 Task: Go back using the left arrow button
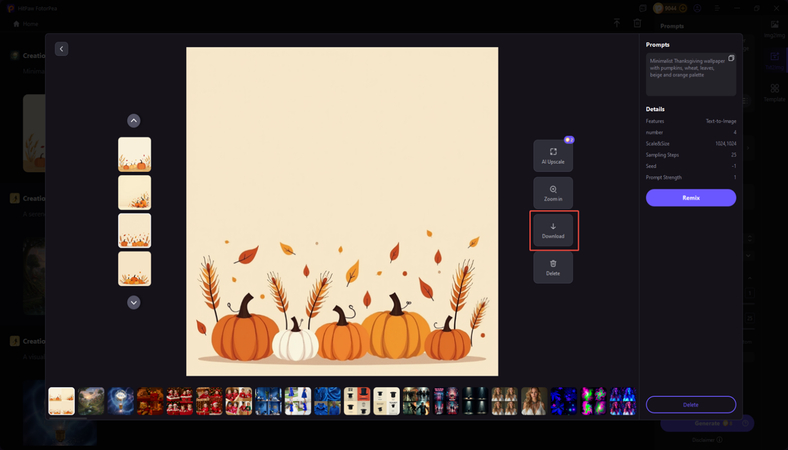tap(61, 49)
